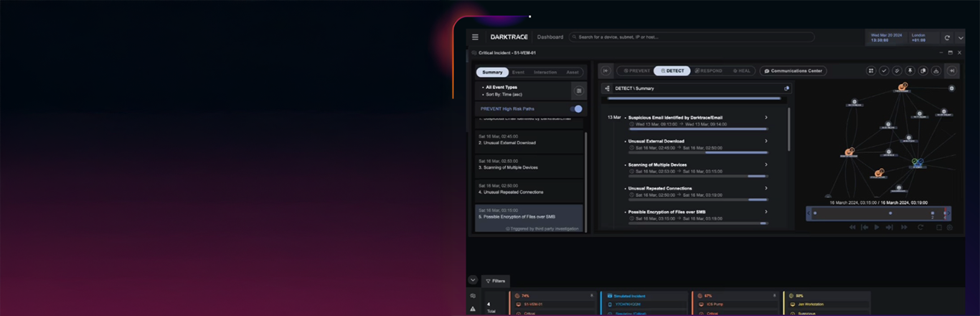
Task: Click the single checkmark acknowledge button
Action: (884, 71)
